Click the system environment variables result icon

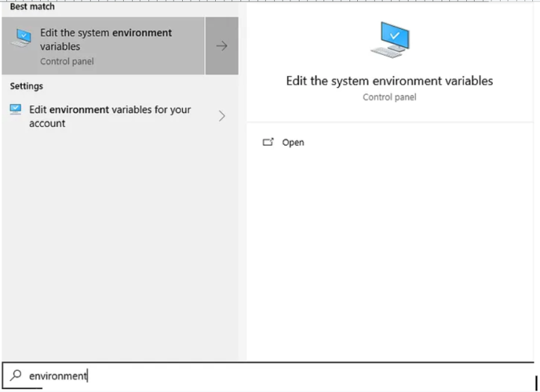click(22, 39)
